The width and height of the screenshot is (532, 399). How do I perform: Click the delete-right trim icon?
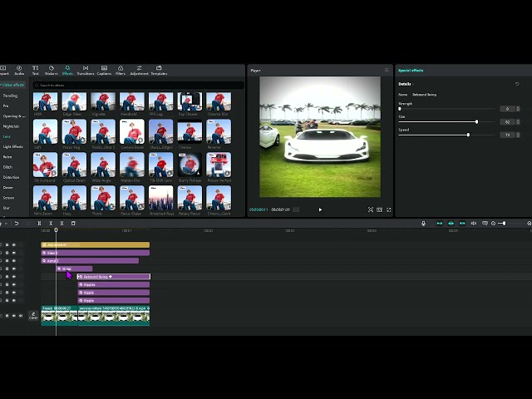tap(62, 224)
